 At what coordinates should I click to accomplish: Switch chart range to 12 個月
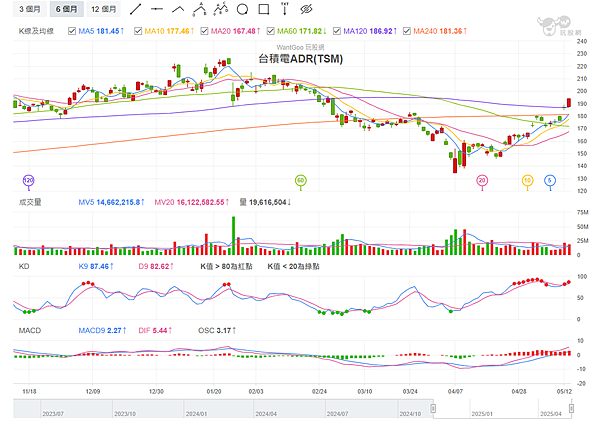point(104,9)
